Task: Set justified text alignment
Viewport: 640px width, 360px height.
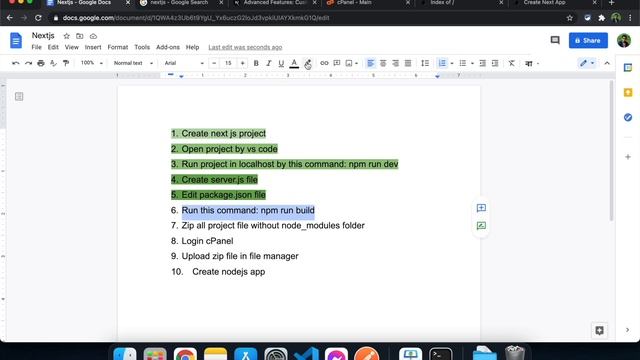Action: tap(408, 63)
